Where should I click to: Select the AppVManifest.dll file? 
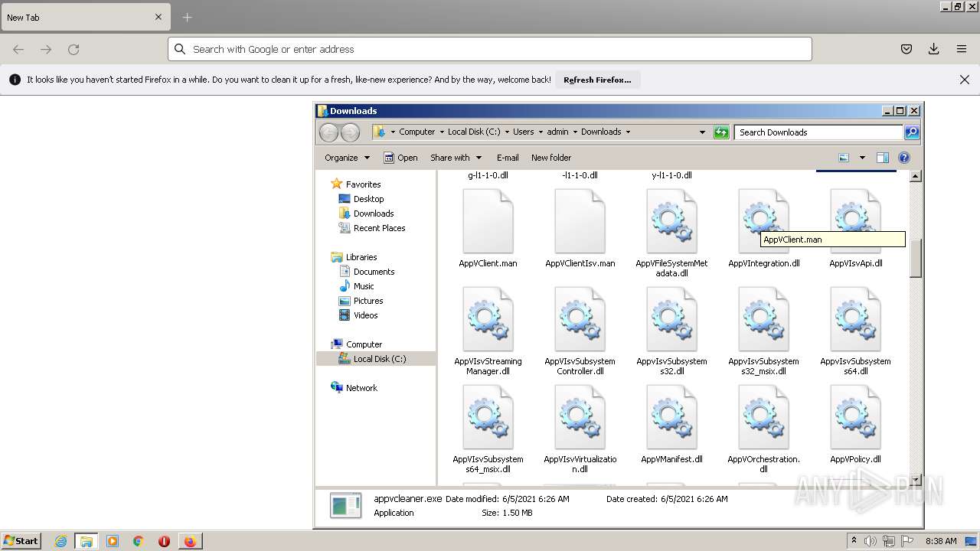(671, 425)
